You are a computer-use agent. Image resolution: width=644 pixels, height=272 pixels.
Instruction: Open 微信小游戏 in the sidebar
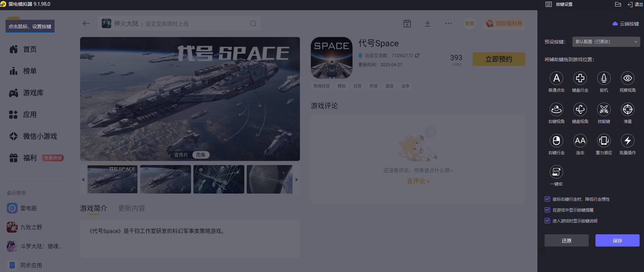click(x=33, y=136)
